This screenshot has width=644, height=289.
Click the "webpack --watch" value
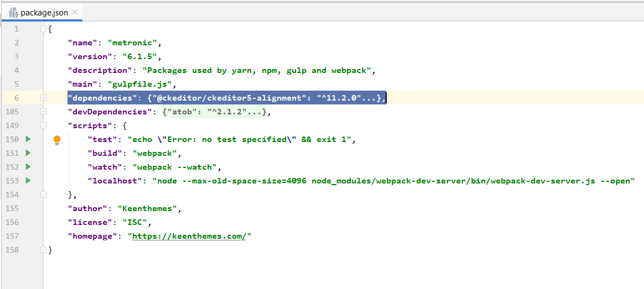tap(174, 167)
